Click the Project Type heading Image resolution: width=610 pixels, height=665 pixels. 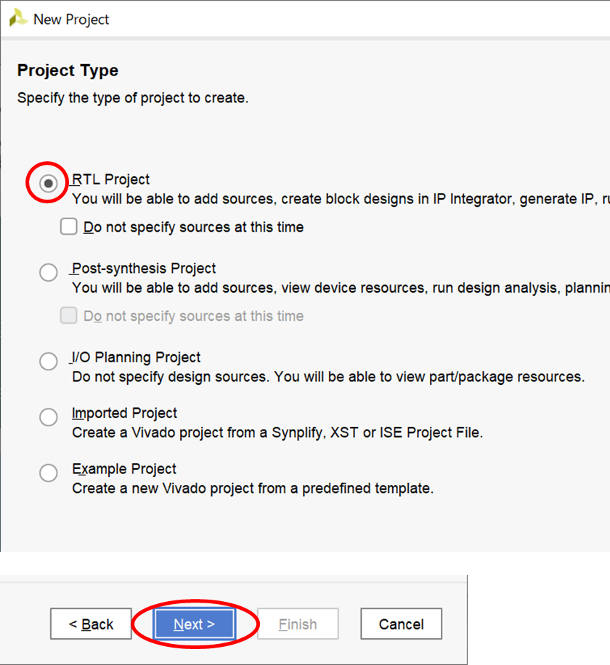click(67, 70)
